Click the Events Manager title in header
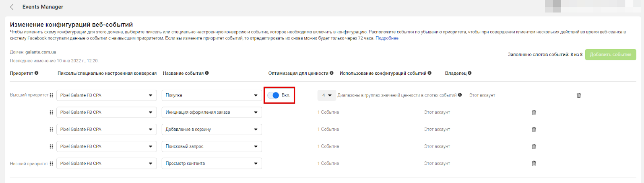Screen dimensions: 644x183 [43, 7]
